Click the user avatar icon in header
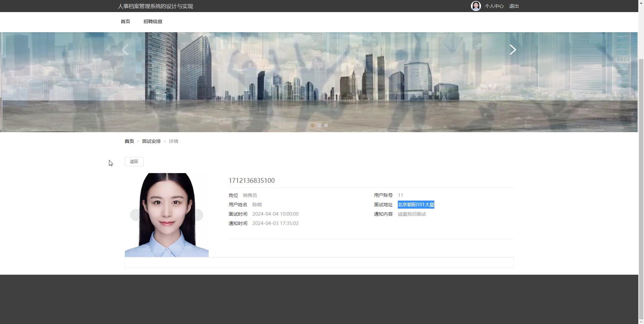The image size is (644, 324). tap(476, 6)
